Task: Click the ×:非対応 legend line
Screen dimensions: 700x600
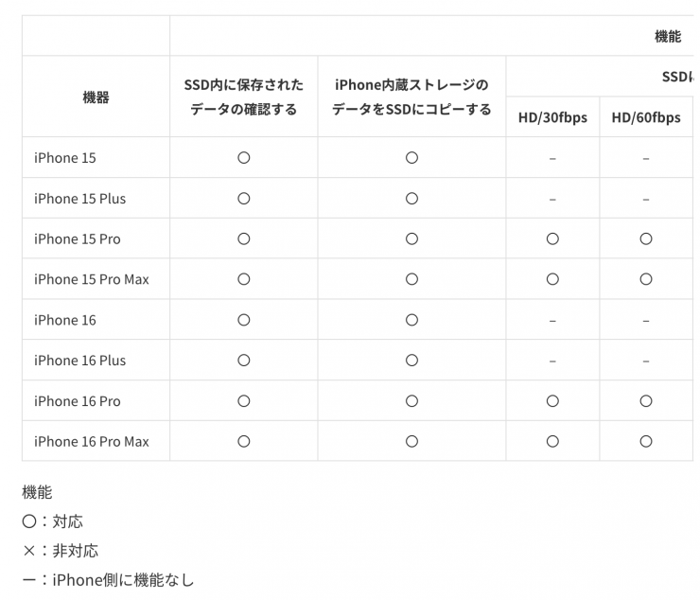Action: (x=61, y=550)
